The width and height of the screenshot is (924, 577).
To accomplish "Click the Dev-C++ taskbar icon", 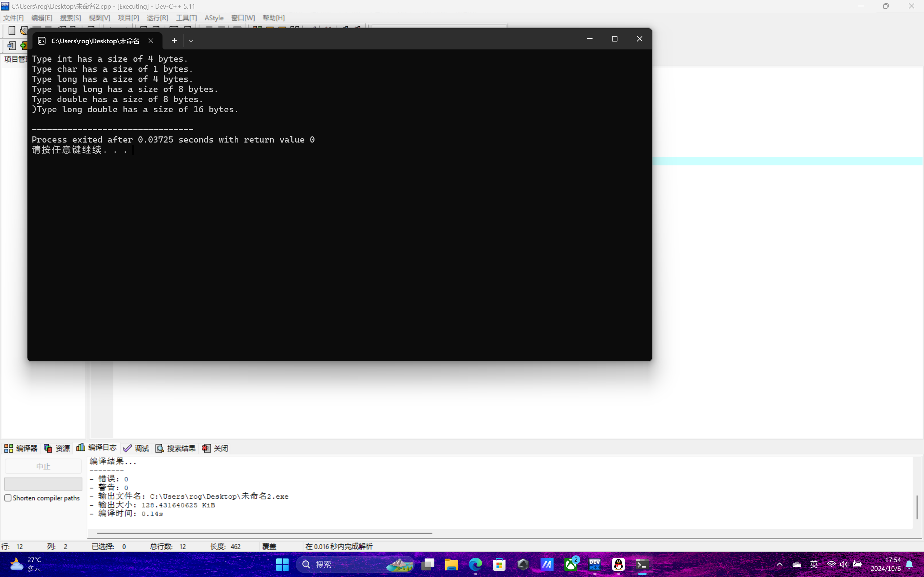I will coord(594,564).
